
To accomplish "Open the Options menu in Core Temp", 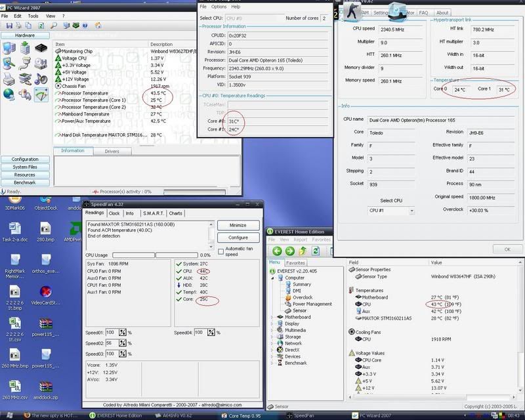I will click(x=219, y=7).
